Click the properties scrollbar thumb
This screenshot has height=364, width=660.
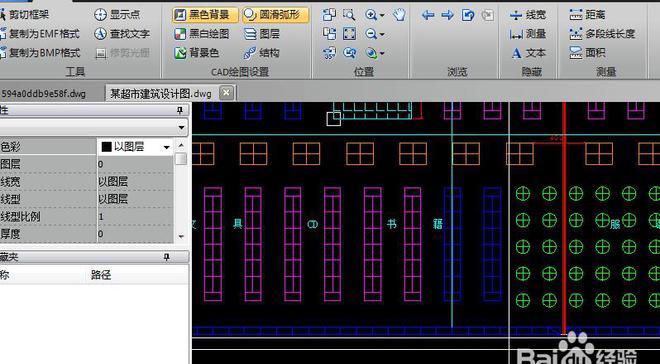tap(181, 159)
